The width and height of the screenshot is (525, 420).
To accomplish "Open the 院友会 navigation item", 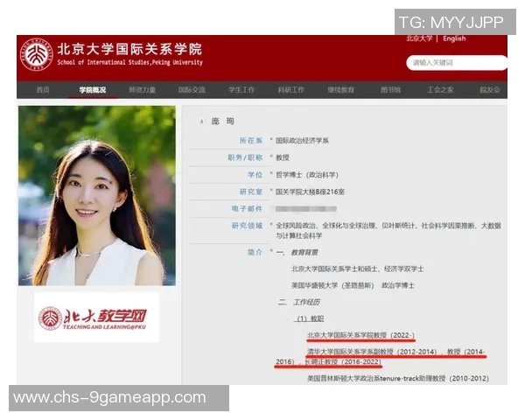I will 489,90.
